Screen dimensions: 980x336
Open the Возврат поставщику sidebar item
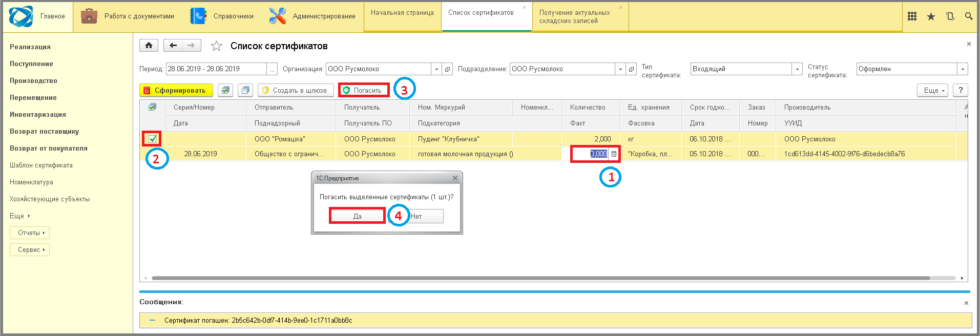(45, 132)
